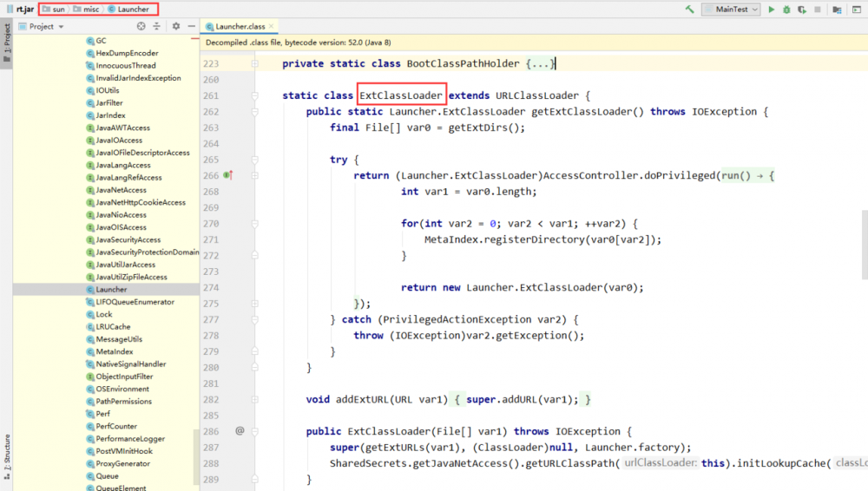Screen dimensions: 868x491
Task: Toggle the Structure side tab
Action: coord(7,456)
